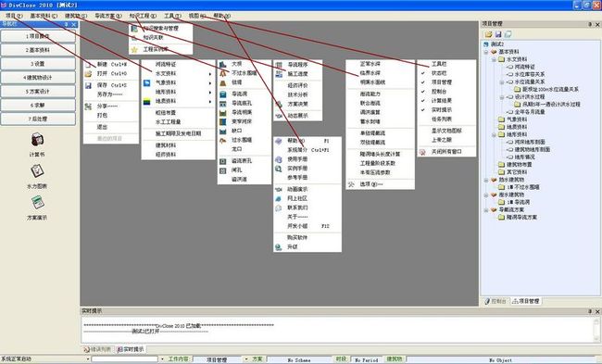Image resolution: width=602 pixels, height=364 pixels.
Task: Expand the 地形资料 submenu arrow
Action: click(x=210, y=92)
